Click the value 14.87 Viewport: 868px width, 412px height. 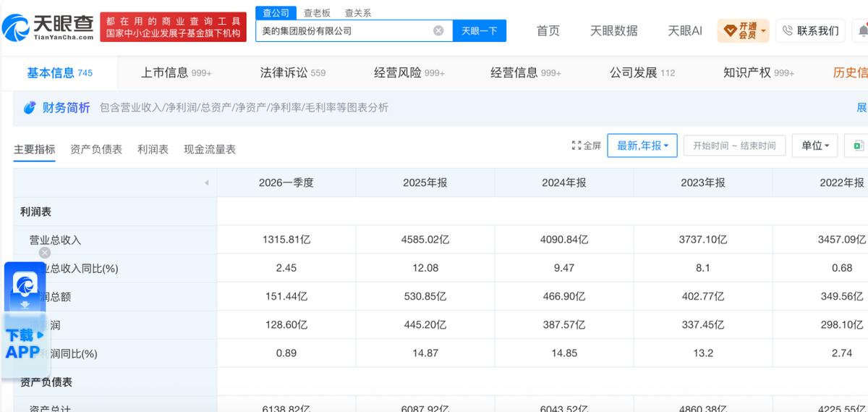pos(425,353)
